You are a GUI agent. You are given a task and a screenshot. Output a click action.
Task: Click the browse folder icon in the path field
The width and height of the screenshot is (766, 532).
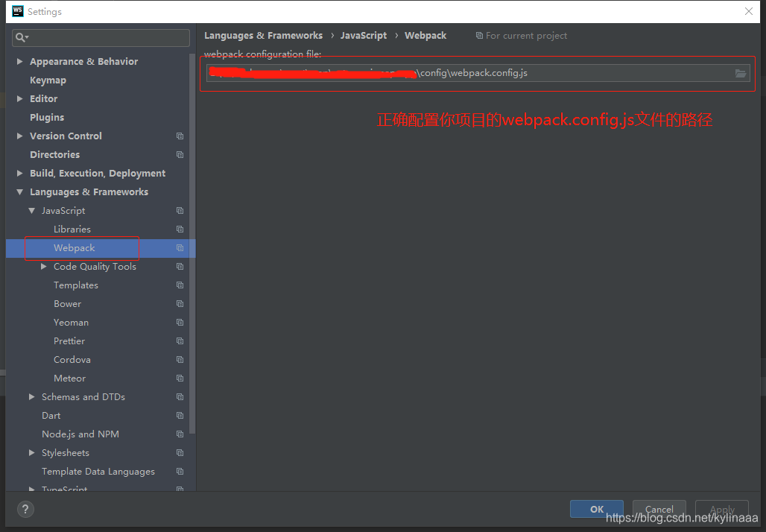click(x=740, y=73)
